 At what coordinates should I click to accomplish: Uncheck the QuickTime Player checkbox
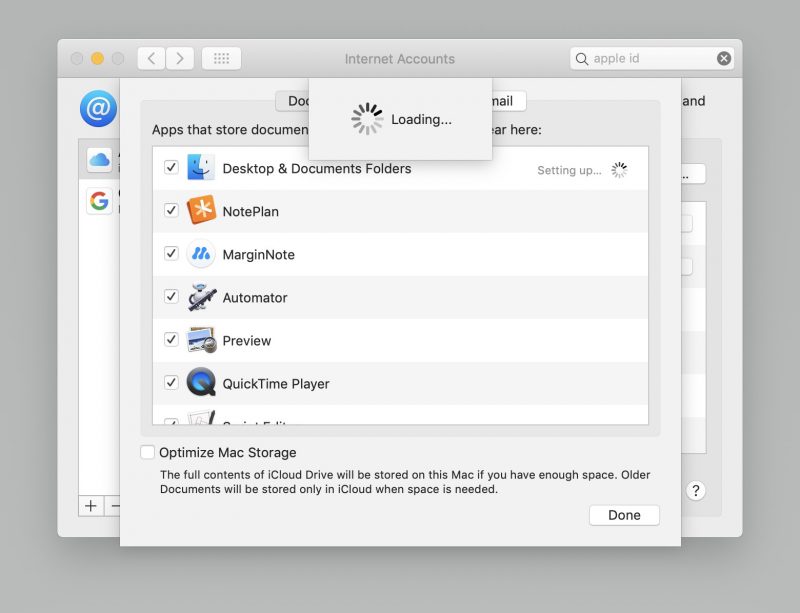click(171, 382)
